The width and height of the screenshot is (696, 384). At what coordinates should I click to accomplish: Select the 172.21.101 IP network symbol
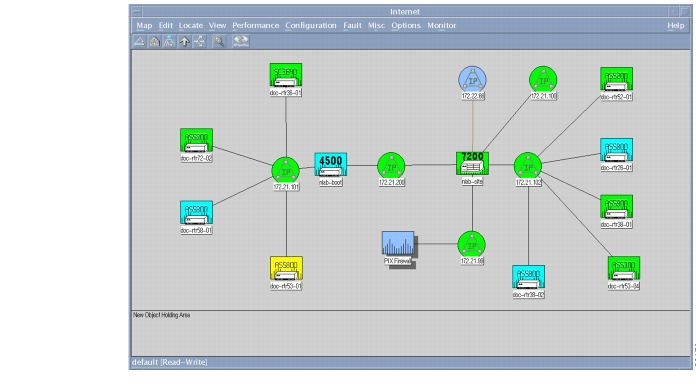point(286,170)
